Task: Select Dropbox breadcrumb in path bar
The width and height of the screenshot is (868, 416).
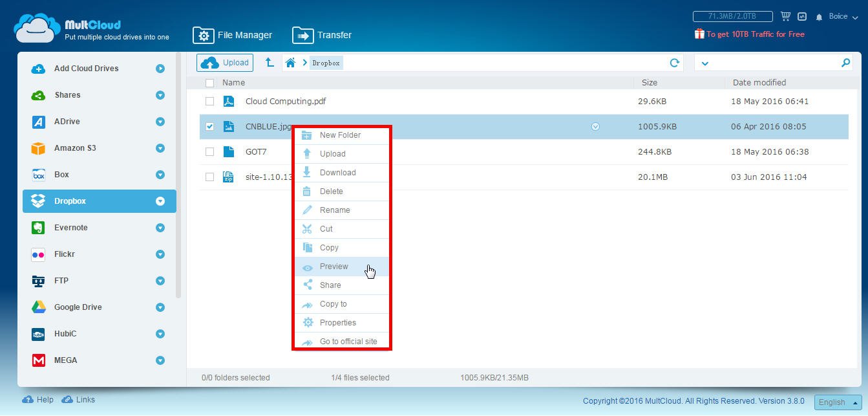Action: (326, 63)
